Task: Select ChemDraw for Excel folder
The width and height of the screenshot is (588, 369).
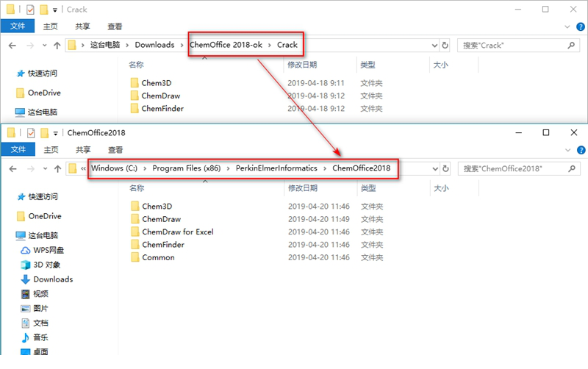Action: [178, 232]
